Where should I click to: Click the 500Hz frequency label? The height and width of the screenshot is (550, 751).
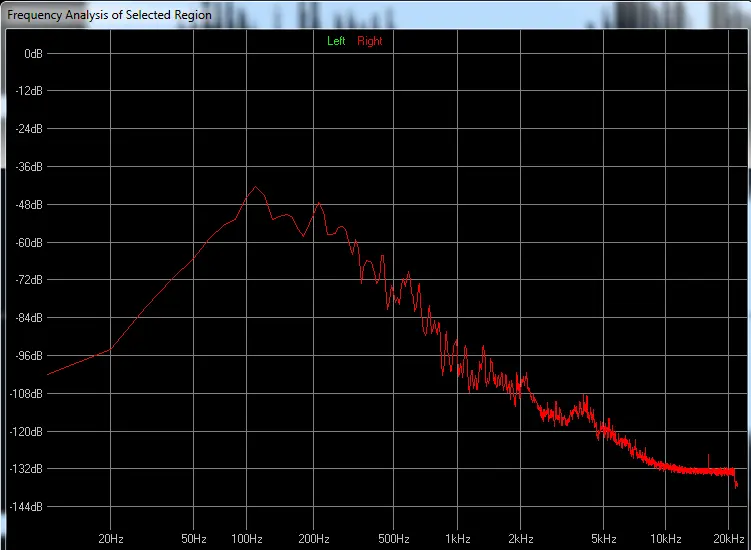(394, 539)
